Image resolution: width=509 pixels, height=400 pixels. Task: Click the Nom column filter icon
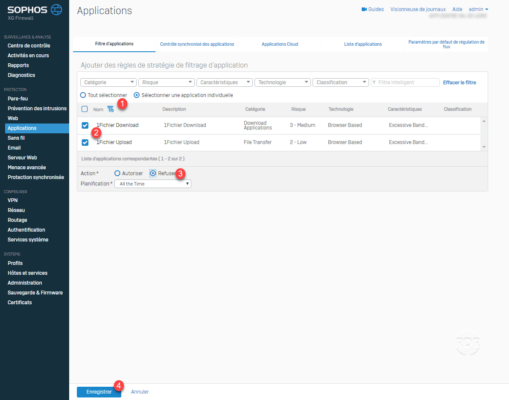point(110,109)
